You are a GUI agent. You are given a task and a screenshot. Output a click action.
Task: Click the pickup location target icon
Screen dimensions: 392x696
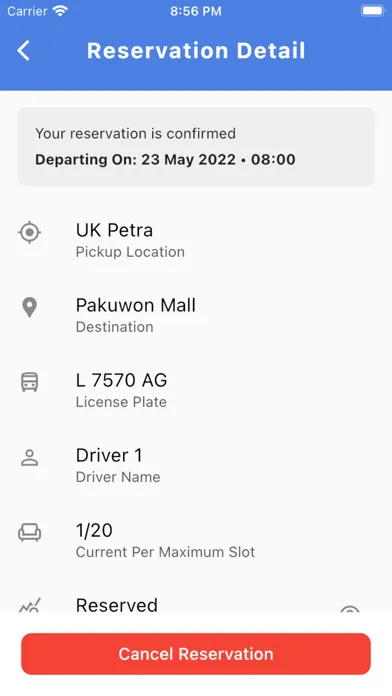coord(30,232)
